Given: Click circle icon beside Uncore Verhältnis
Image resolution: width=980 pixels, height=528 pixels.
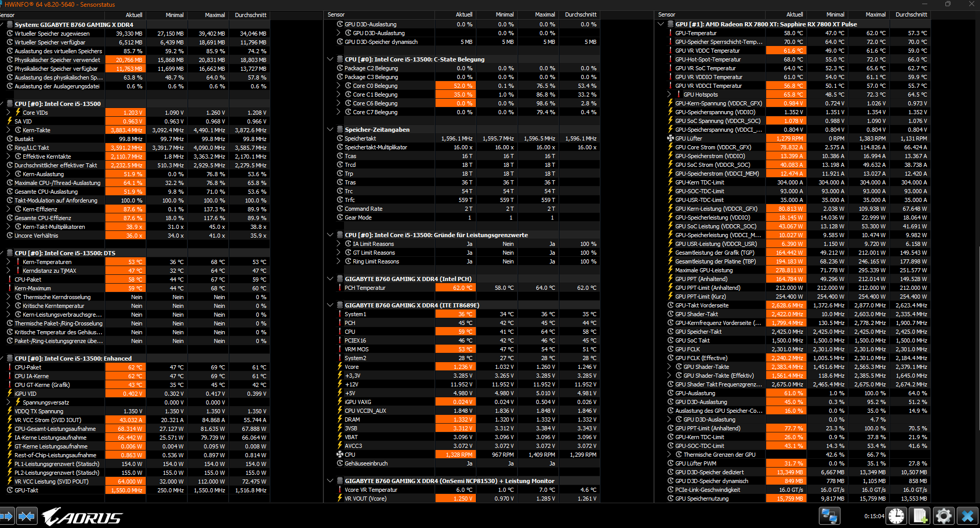Looking at the screenshot, I should coord(9,236).
